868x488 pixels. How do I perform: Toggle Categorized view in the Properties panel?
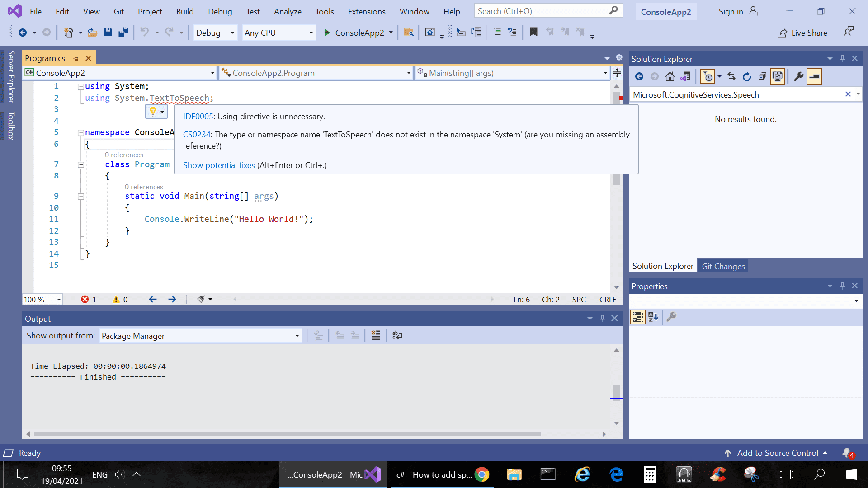pyautogui.click(x=637, y=317)
